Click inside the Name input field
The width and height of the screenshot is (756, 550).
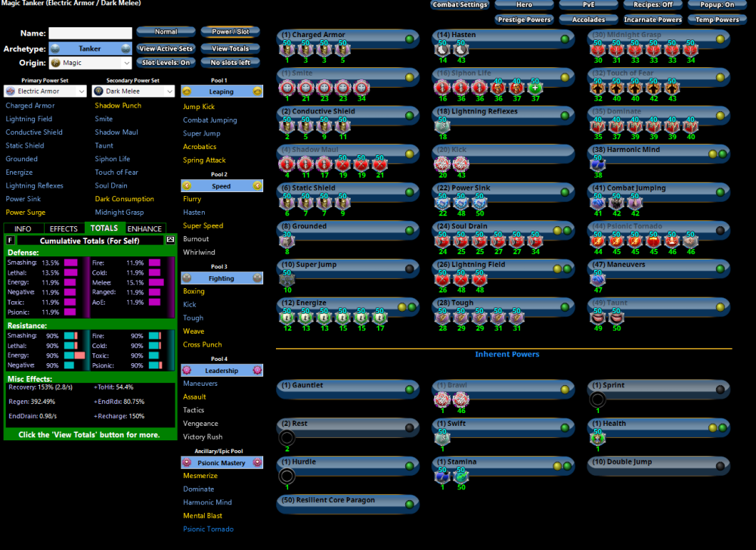point(91,33)
